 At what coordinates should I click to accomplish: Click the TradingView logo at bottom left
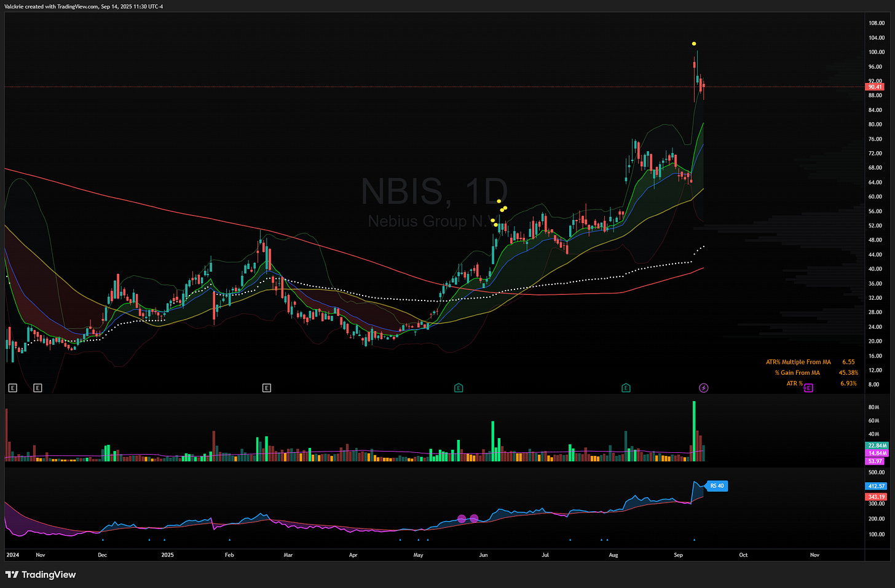[41, 574]
